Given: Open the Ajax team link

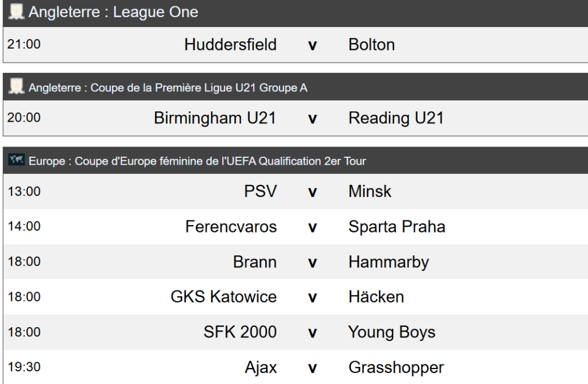Looking at the screenshot, I should [261, 367].
